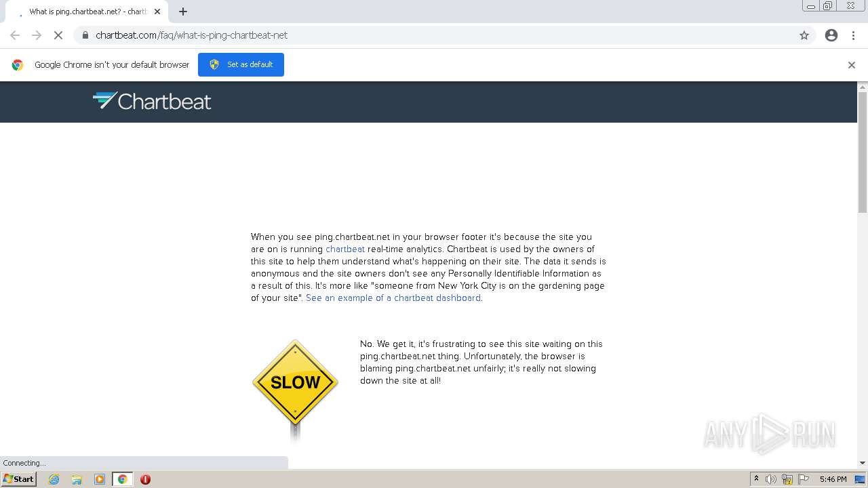Show hidden tray icons
The height and width of the screenshot is (488, 868).
coord(756,479)
